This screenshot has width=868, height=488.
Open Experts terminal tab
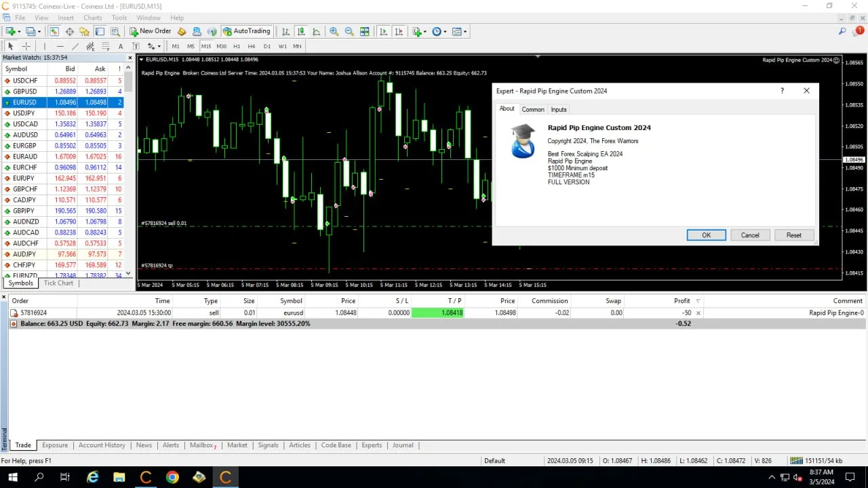(x=372, y=445)
